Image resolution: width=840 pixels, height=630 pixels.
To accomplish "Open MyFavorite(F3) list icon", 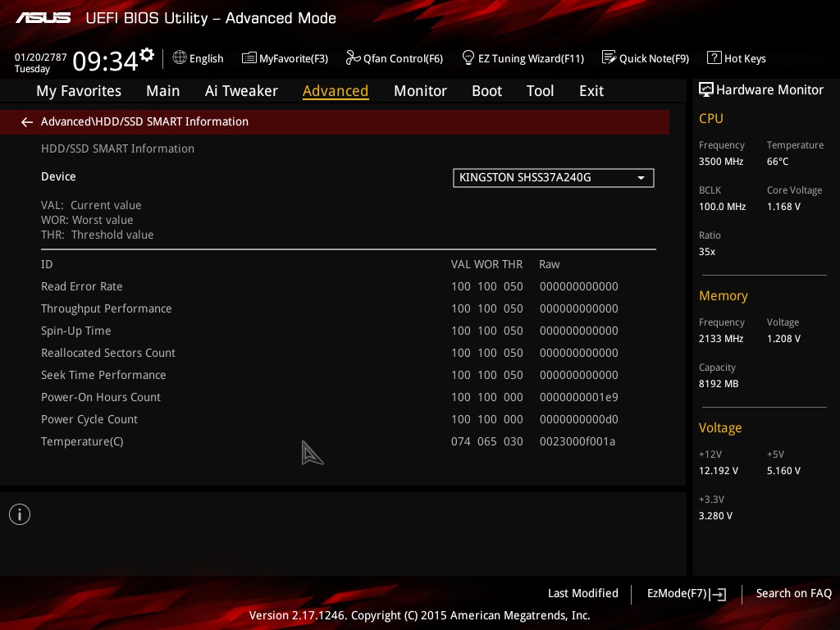I will click(249, 58).
